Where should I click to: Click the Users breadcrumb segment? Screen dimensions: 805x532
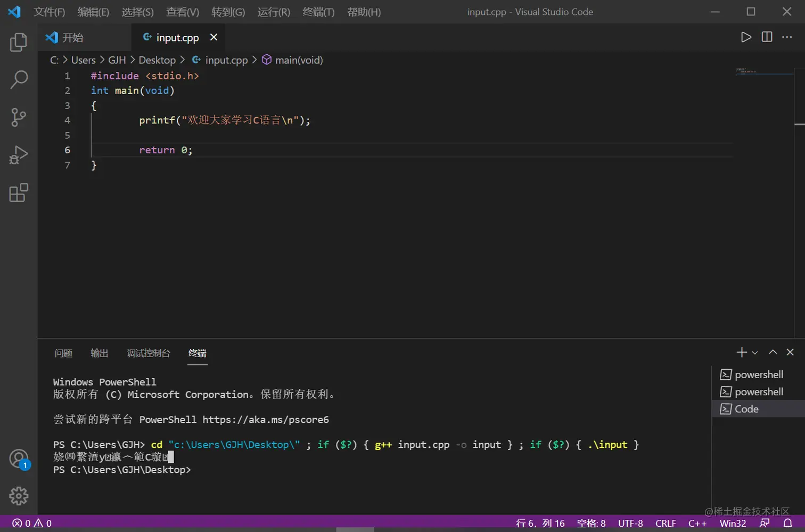[x=84, y=60]
